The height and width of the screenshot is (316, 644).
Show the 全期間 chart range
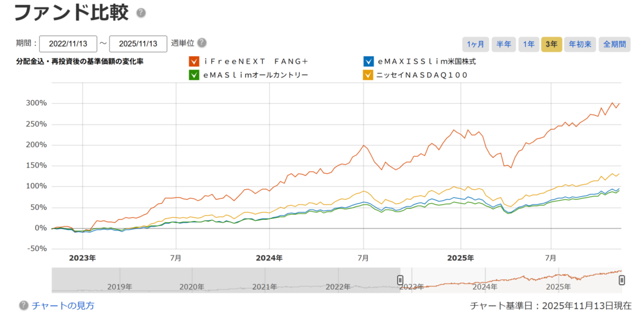614,44
